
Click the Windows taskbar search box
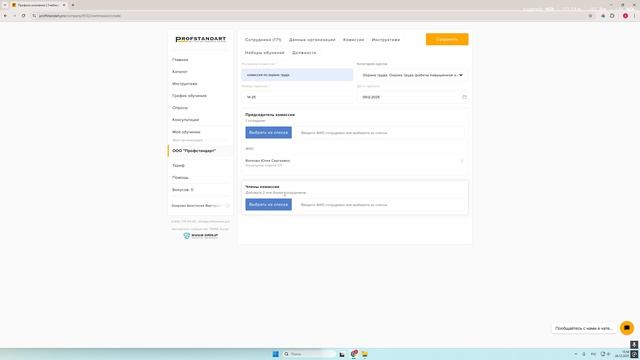pyautogui.click(x=309, y=354)
